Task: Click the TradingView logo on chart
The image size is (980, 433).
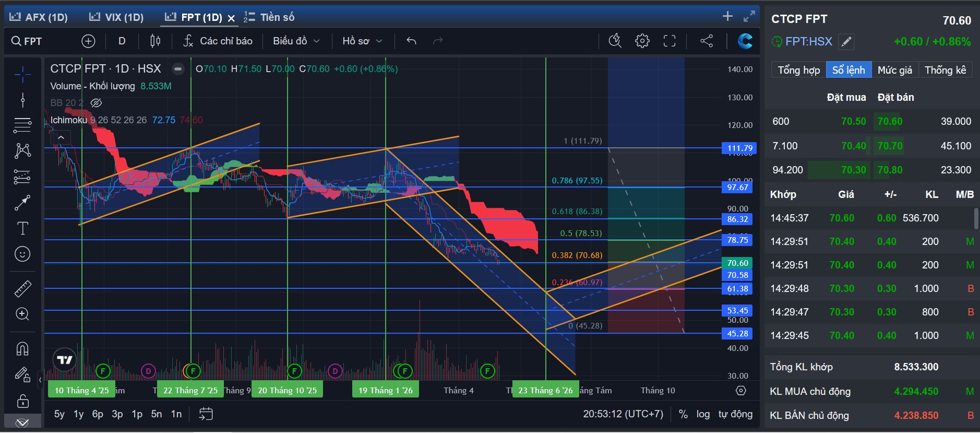Action: (65, 360)
